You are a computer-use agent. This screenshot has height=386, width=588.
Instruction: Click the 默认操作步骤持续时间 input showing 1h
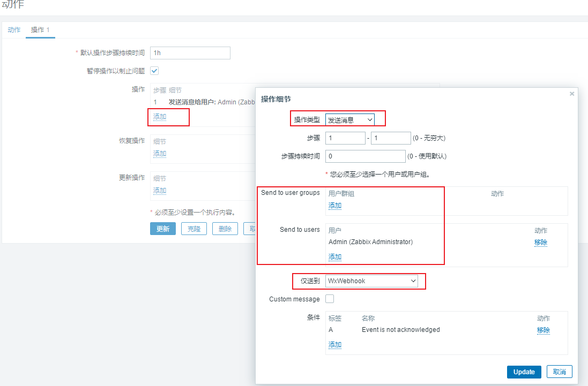click(x=190, y=53)
